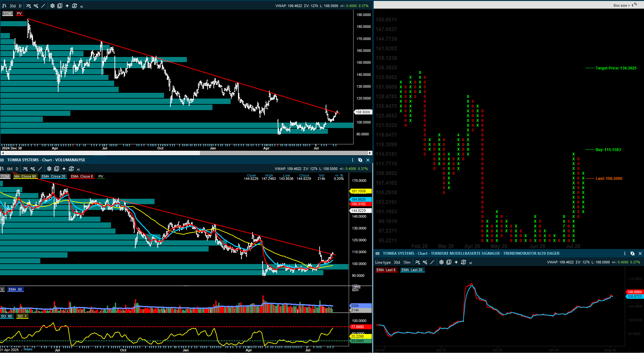644x353 pixels.
Task: Toggle EMA Close 8 indicator label
Action: [x=82, y=176]
